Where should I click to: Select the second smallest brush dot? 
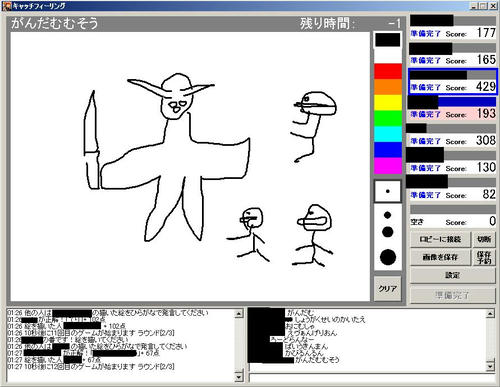[x=387, y=215]
